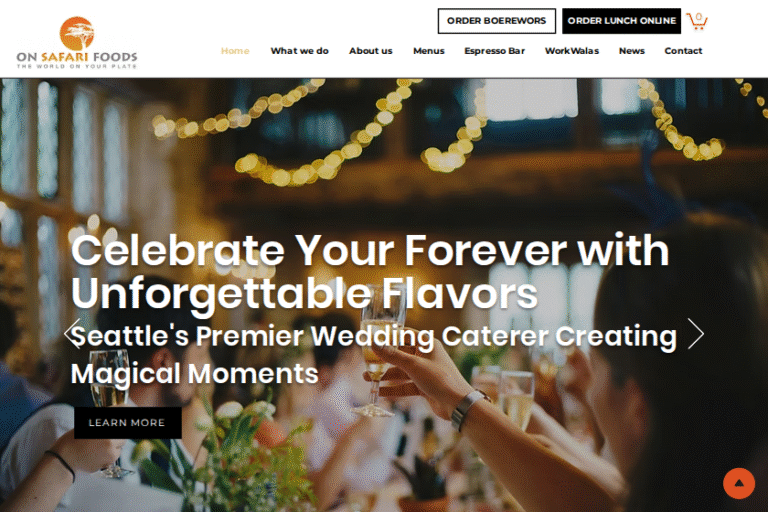Open the WorkWalas page
The height and width of the screenshot is (512, 768).
click(x=572, y=51)
